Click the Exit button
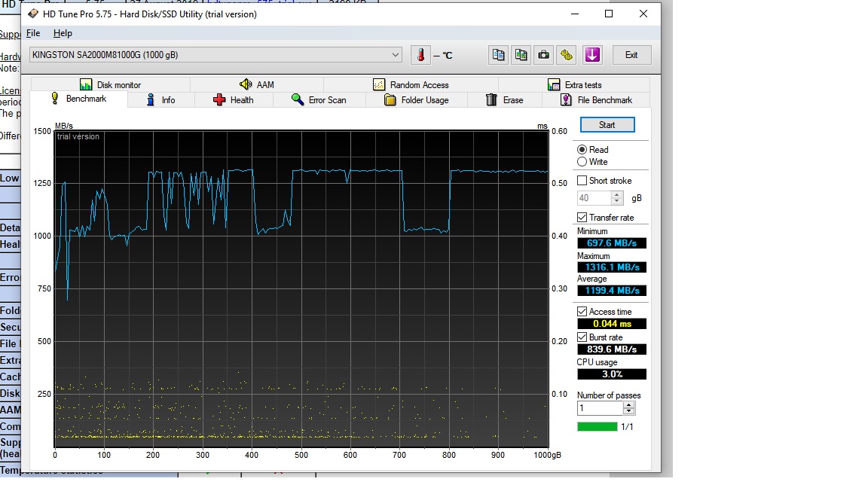The image size is (868, 488). [x=631, y=55]
